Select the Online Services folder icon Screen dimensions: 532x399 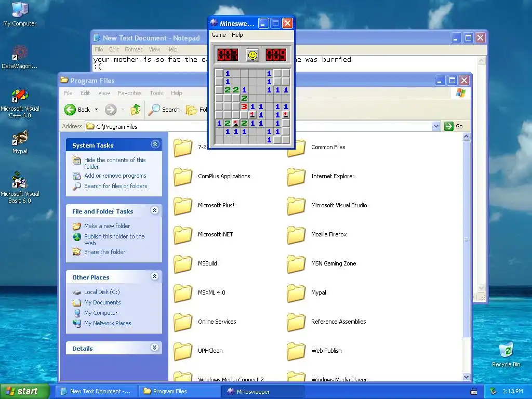(183, 322)
